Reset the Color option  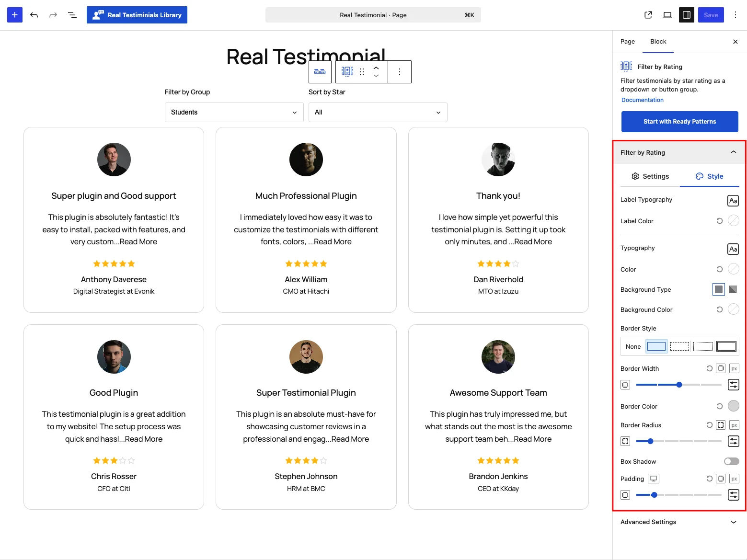pyautogui.click(x=720, y=269)
